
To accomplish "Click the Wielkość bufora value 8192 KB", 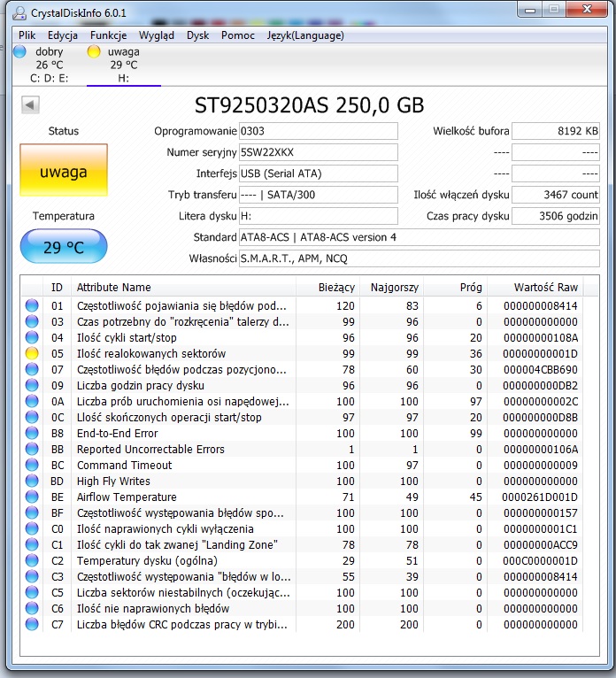I will coord(556,131).
